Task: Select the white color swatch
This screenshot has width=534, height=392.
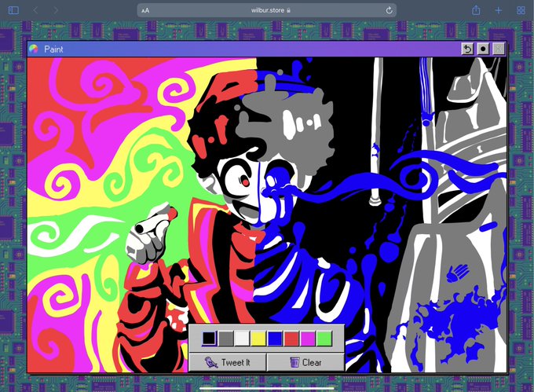Action: 242,339
